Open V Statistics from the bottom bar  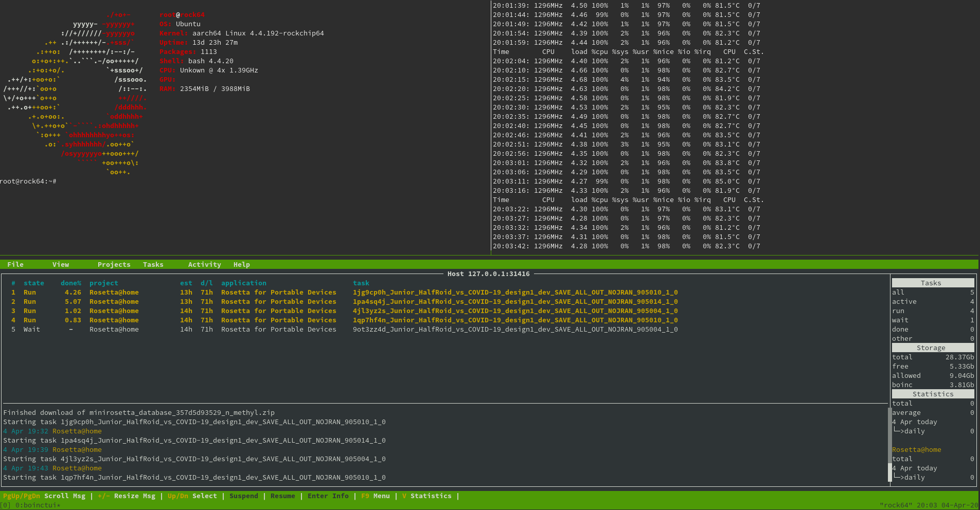coord(426,496)
